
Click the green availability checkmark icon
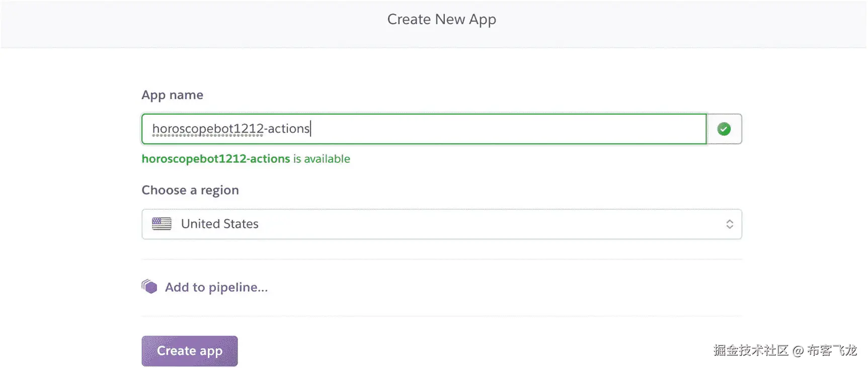pyautogui.click(x=724, y=129)
